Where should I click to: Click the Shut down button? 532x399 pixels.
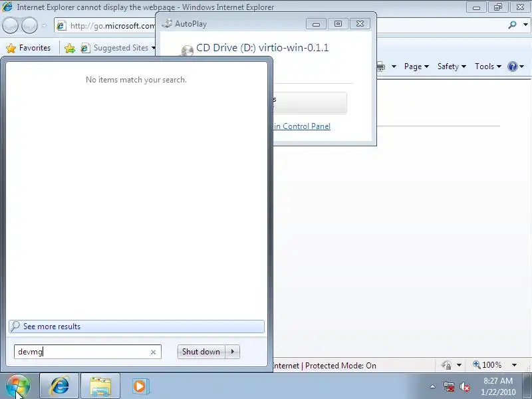point(201,352)
